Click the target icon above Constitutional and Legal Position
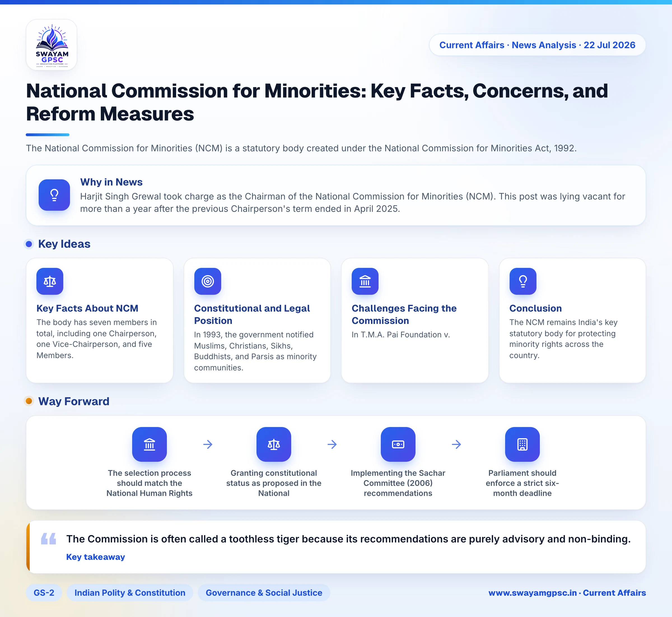This screenshot has width=672, height=617. pyautogui.click(x=207, y=281)
